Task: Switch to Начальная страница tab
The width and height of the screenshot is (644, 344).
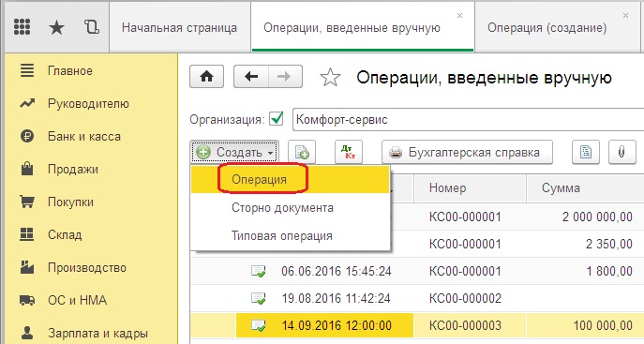Action: [x=179, y=27]
